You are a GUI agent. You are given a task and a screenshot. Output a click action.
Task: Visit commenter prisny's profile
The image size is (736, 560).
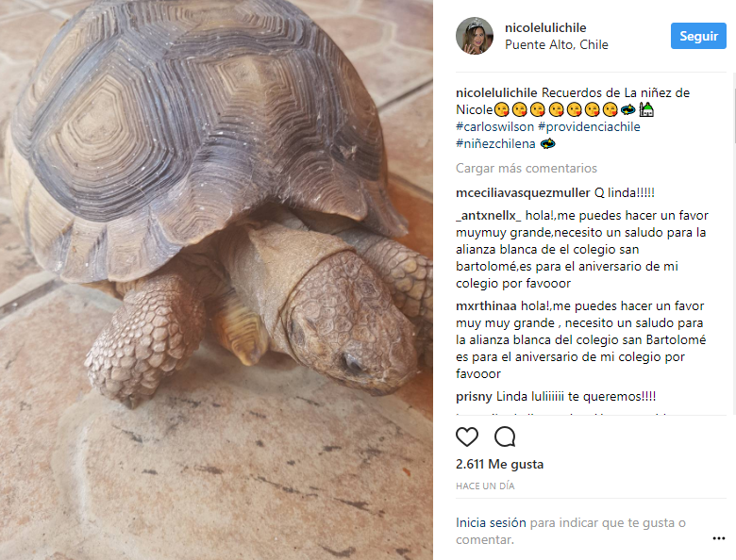pyautogui.click(x=474, y=397)
